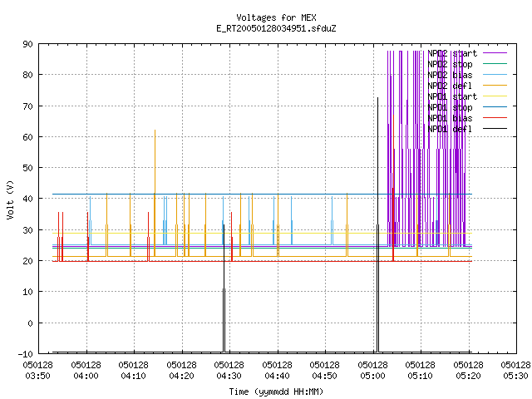The width and height of the screenshot is (532, 399).
Task: Click the 'NPD2 defl' legend label
Action: click(450, 86)
